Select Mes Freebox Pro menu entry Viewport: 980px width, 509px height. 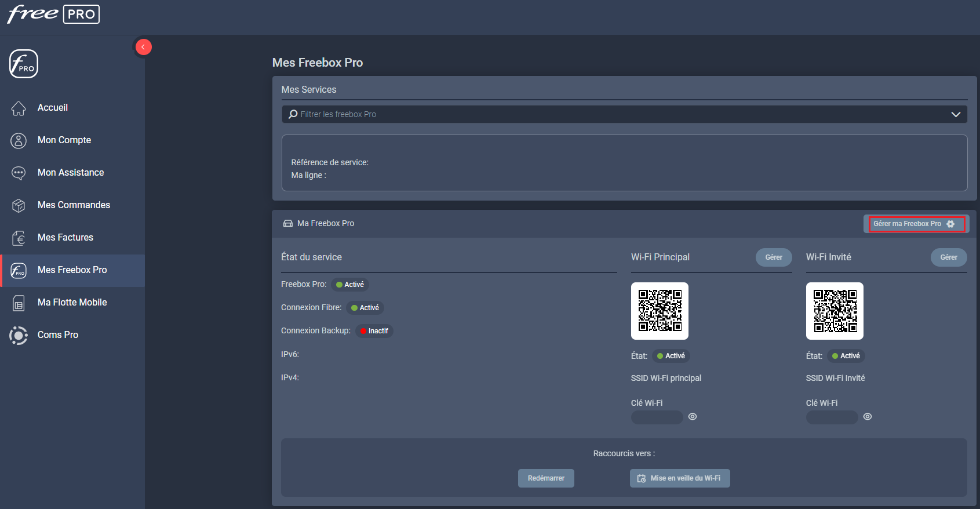pos(72,270)
